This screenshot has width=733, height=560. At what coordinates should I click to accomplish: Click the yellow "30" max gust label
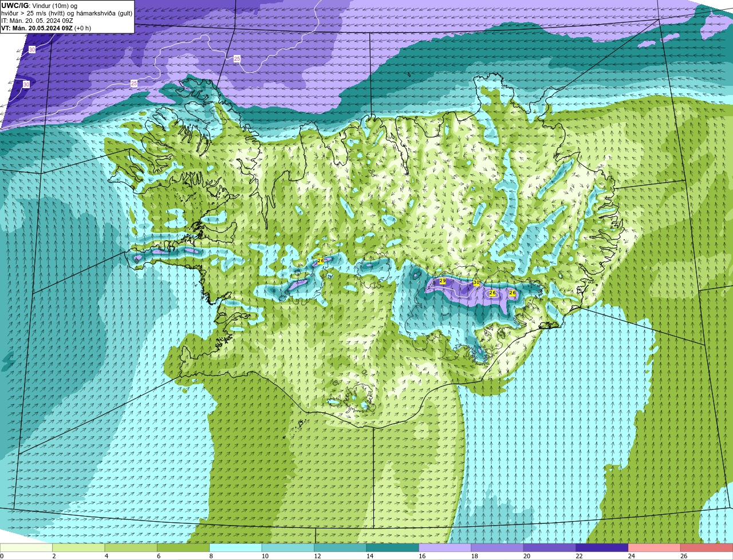point(476,283)
